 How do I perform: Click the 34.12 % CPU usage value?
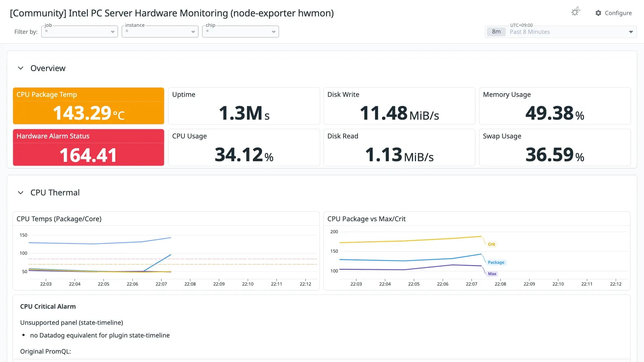244,155
